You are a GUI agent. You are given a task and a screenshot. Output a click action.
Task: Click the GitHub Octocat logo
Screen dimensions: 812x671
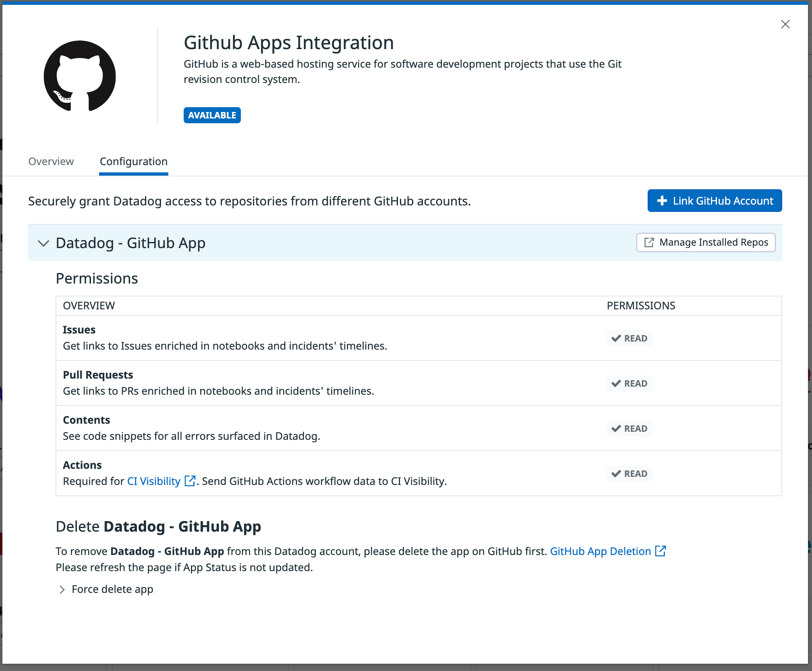(80, 76)
